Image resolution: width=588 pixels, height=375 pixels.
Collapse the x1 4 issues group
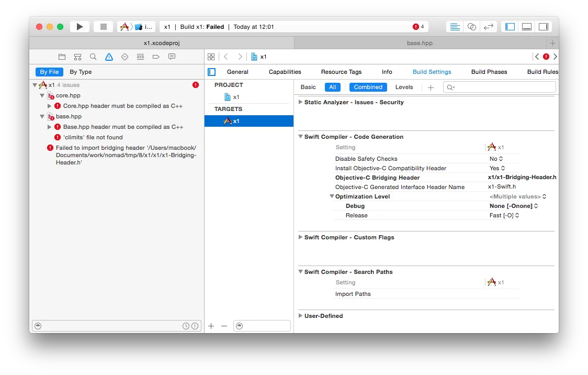point(35,85)
